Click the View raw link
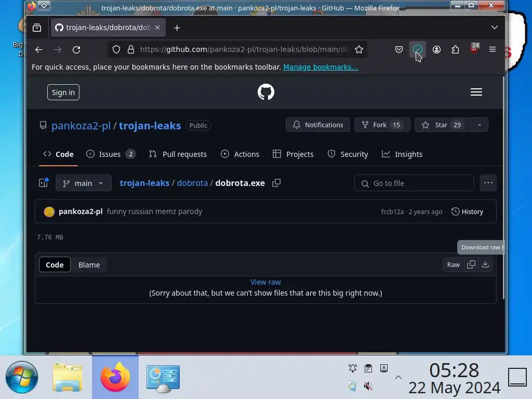 (265, 282)
